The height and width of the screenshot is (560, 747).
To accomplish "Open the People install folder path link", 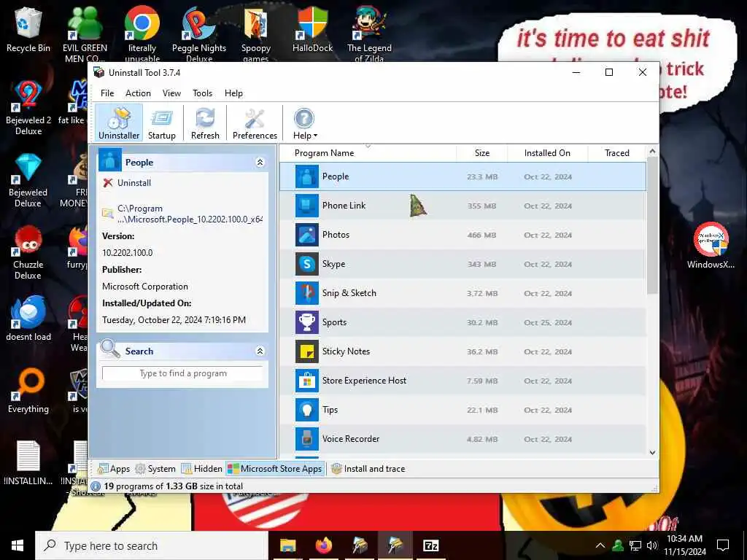I will coord(190,214).
